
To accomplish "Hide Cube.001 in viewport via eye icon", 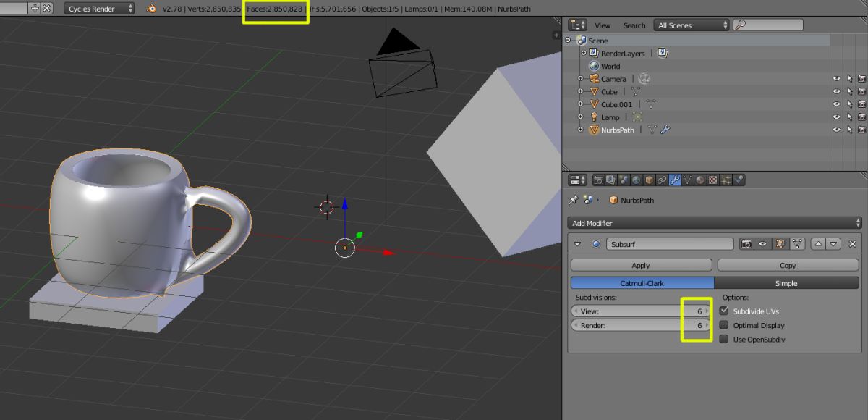I will coord(837,104).
